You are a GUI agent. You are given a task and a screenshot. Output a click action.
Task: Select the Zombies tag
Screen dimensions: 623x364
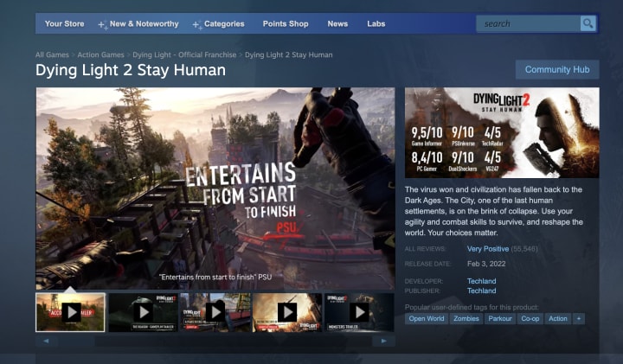[x=466, y=318]
